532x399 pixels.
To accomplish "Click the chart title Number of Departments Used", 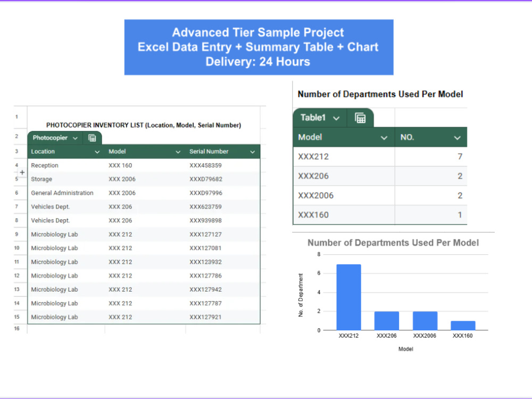I will 393,243.
